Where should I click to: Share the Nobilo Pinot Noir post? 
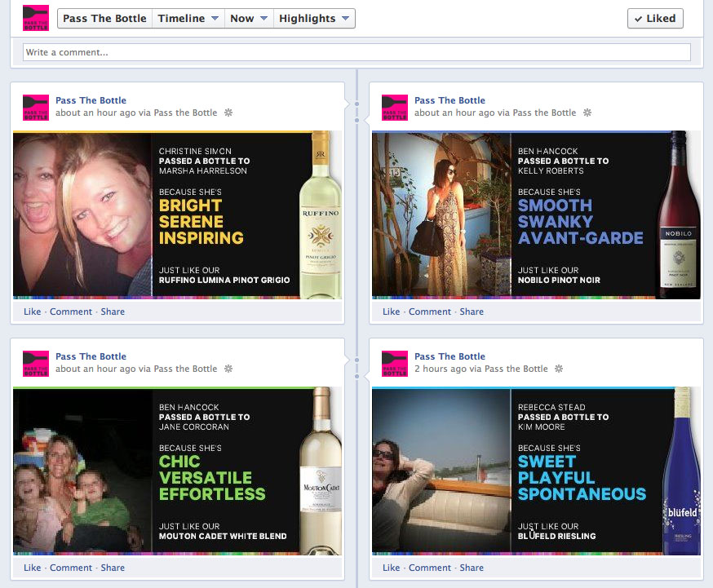coord(472,312)
